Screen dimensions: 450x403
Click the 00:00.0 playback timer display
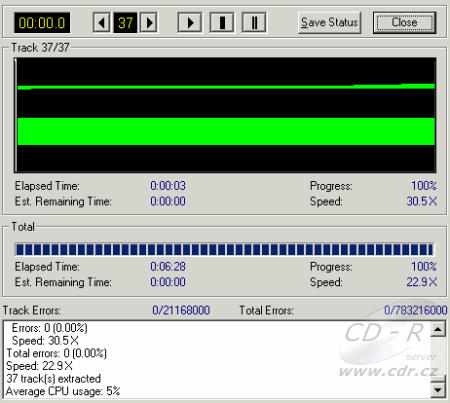coord(42,23)
